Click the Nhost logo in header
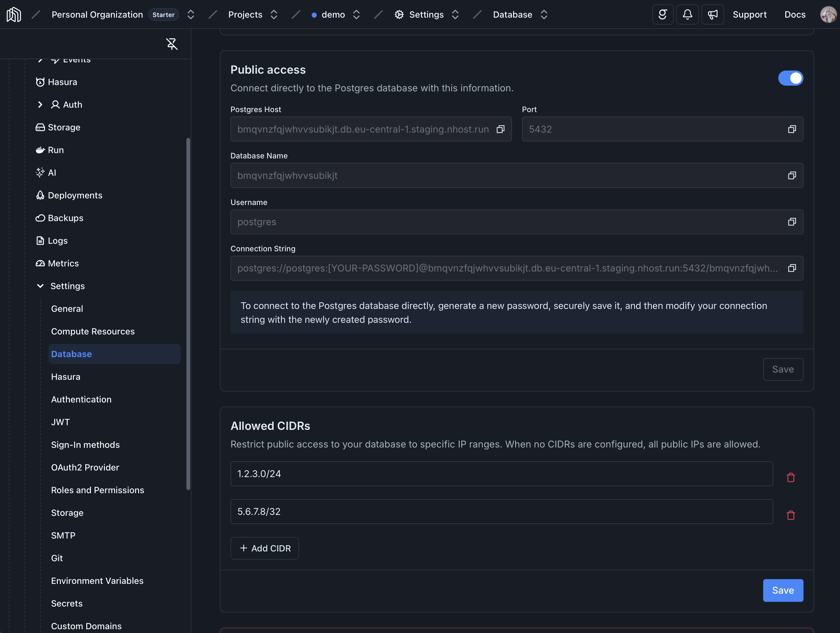The width and height of the screenshot is (840, 633). tap(14, 15)
